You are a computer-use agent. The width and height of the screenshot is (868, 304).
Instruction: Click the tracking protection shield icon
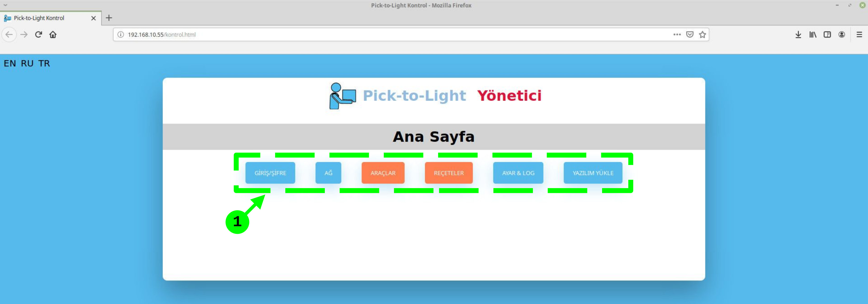(x=690, y=34)
